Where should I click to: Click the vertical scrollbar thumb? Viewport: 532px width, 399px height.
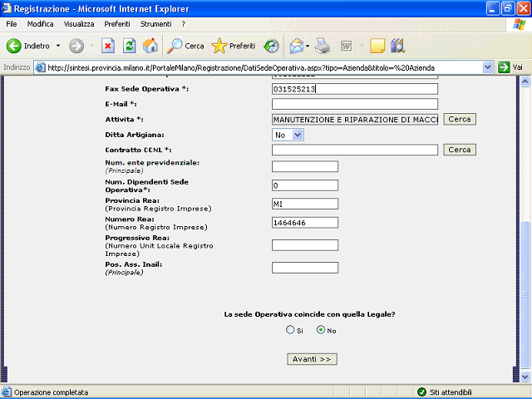pyautogui.click(x=525, y=294)
